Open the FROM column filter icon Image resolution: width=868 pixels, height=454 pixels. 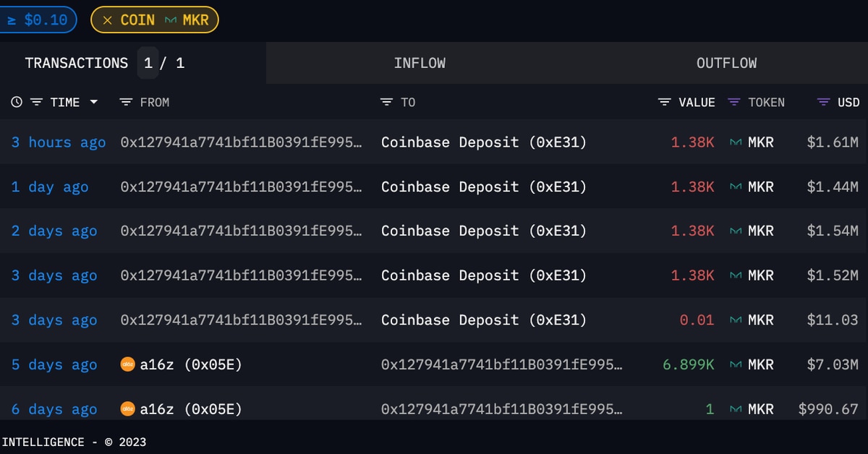pyautogui.click(x=126, y=103)
